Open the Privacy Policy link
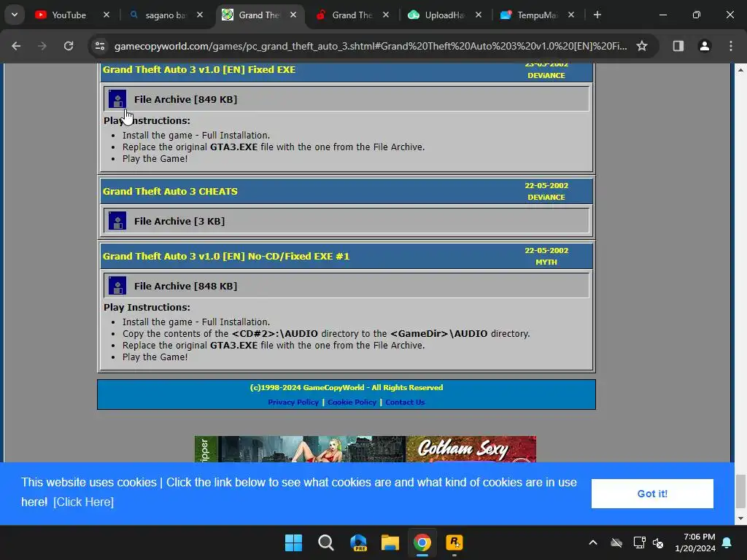This screenshot has height=560, width=747. pyautogui.click(x=293, y=402)
